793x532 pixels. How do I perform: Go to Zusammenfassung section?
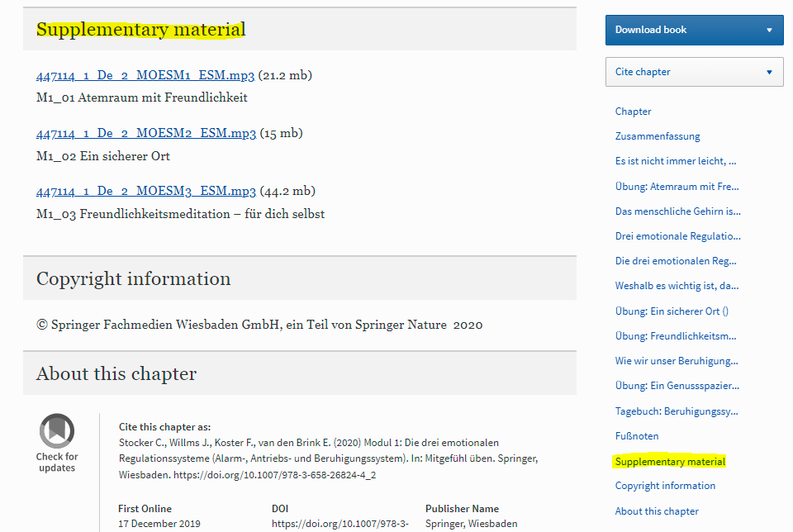[x=658, y=136]
